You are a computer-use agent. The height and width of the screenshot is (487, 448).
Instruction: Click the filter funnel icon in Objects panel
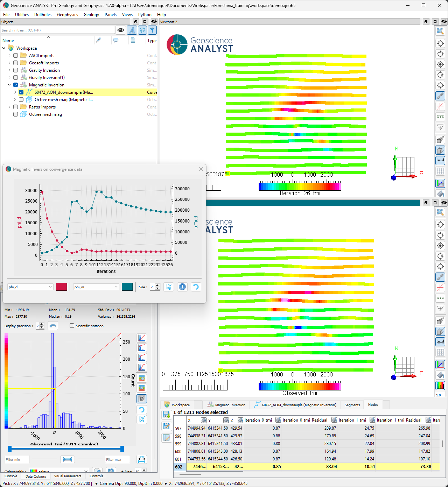[152, 30]
